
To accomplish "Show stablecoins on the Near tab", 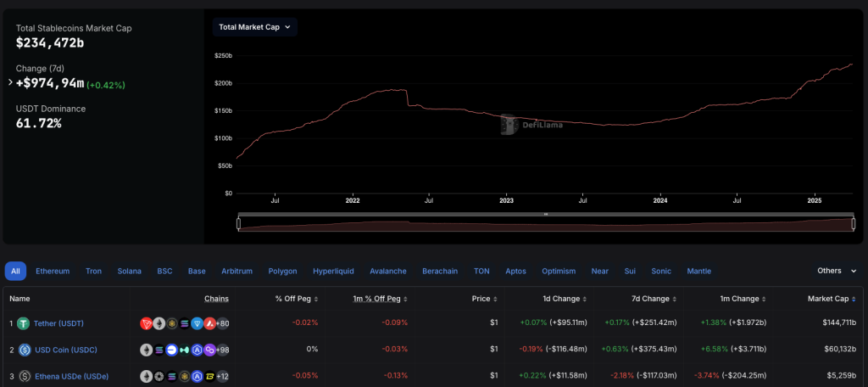I will (x=599, y=271).
